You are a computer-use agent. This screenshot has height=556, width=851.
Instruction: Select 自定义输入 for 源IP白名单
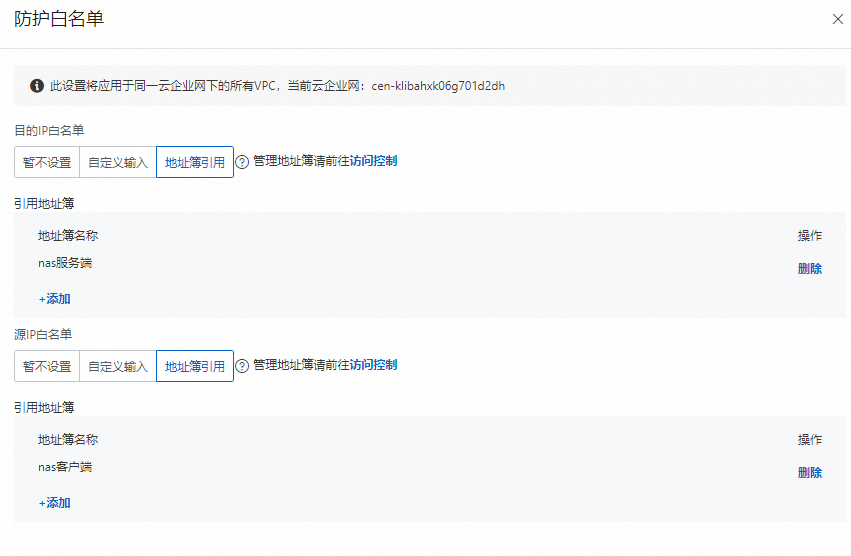(x=117, y=367)
